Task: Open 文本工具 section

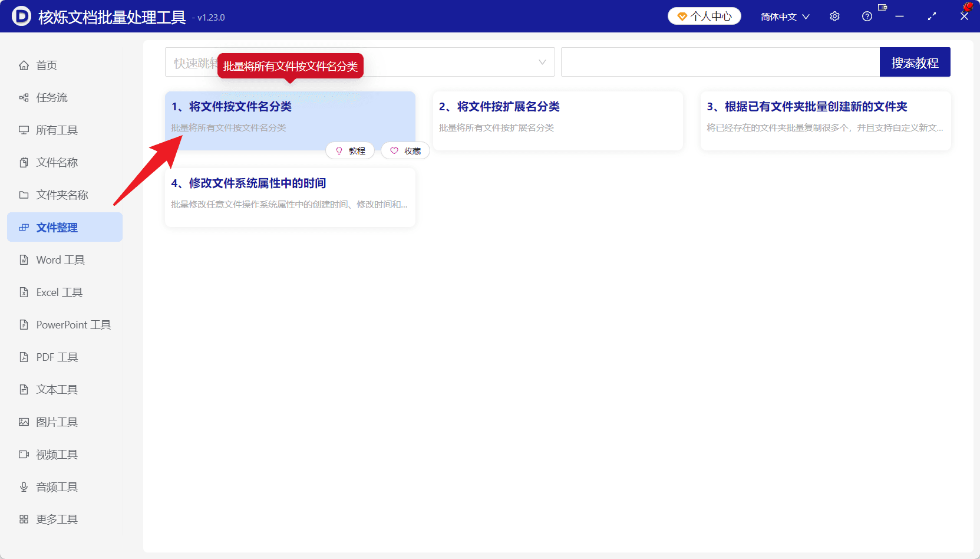Action: (x=65, y=390)
